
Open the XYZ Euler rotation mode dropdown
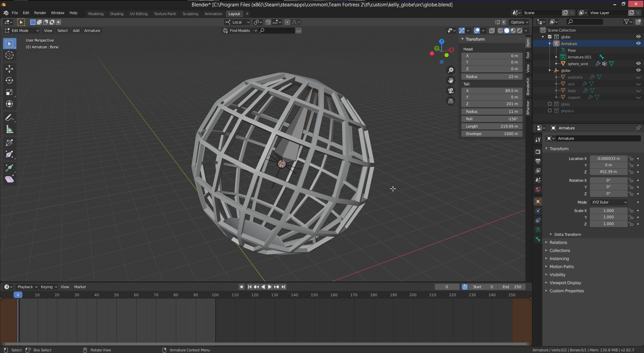click(609, 202)
